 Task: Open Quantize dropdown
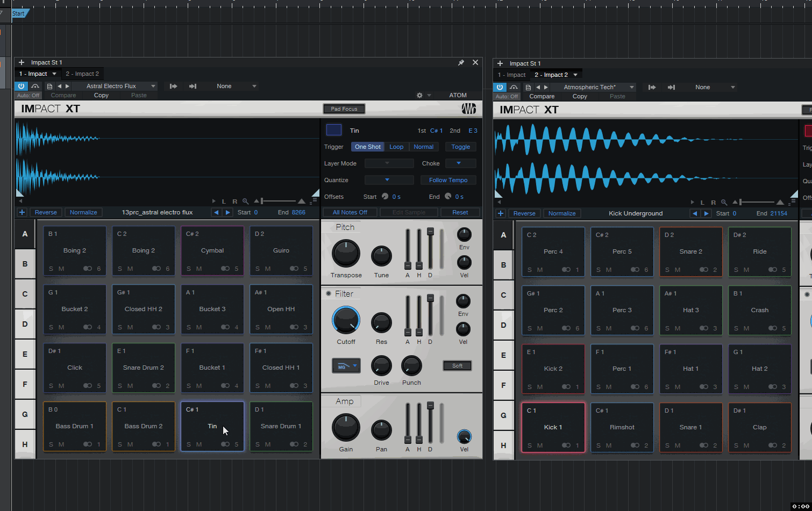[x=389, y=180]
